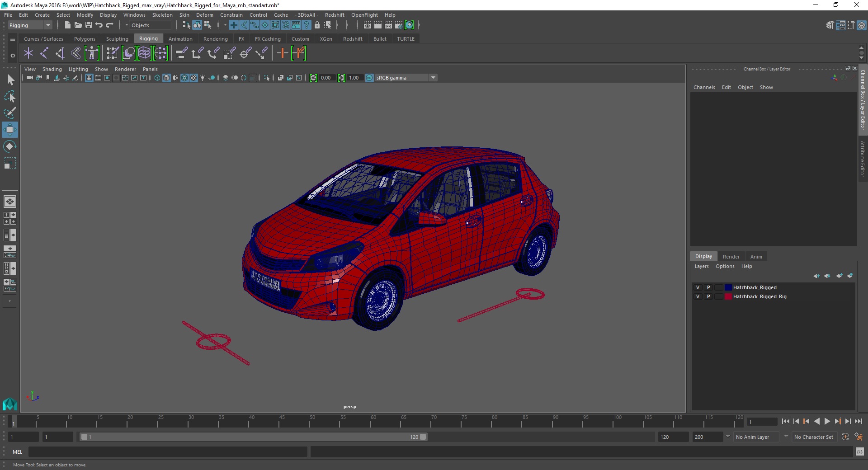The image size is (868, 470).
Task: Click the Create new layer icon
Action: click(x=840, y=276)
